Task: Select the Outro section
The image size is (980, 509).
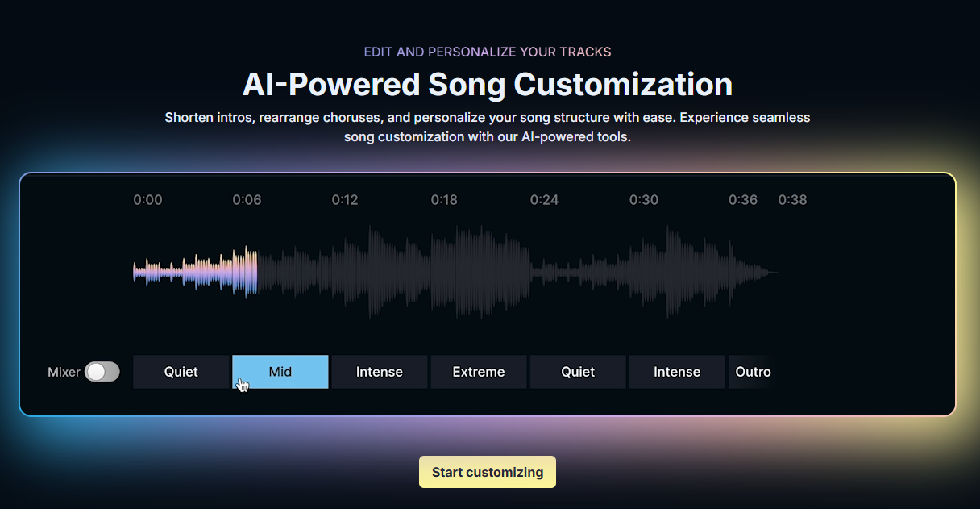Action: 753,371
